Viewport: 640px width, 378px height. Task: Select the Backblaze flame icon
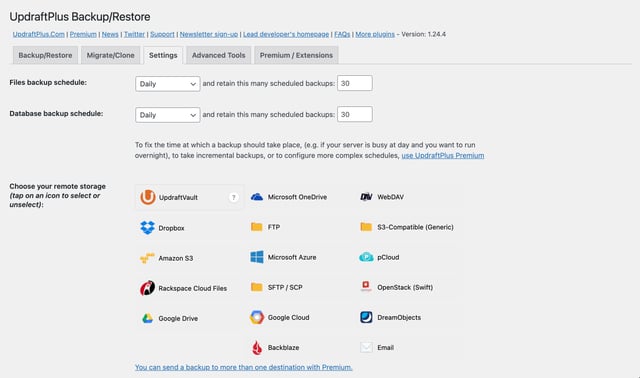[257, 347]
